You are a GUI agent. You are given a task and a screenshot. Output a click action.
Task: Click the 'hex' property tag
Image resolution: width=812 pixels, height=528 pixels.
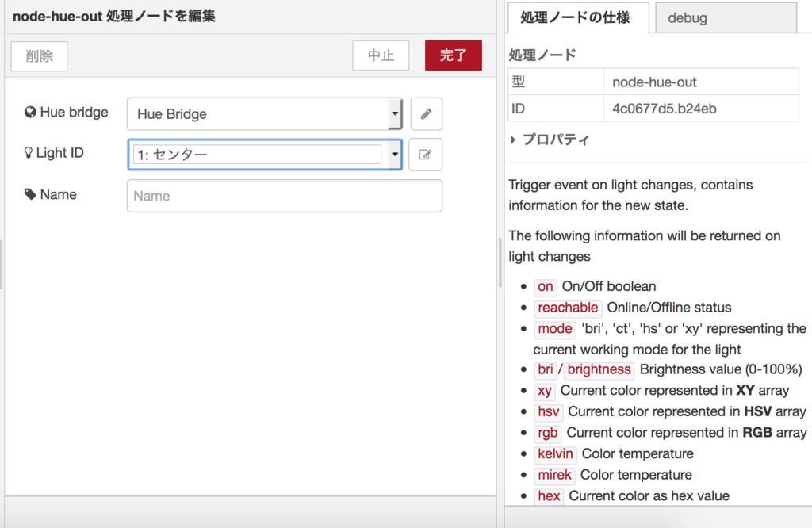pyautogui.click(x=549, y=496)
